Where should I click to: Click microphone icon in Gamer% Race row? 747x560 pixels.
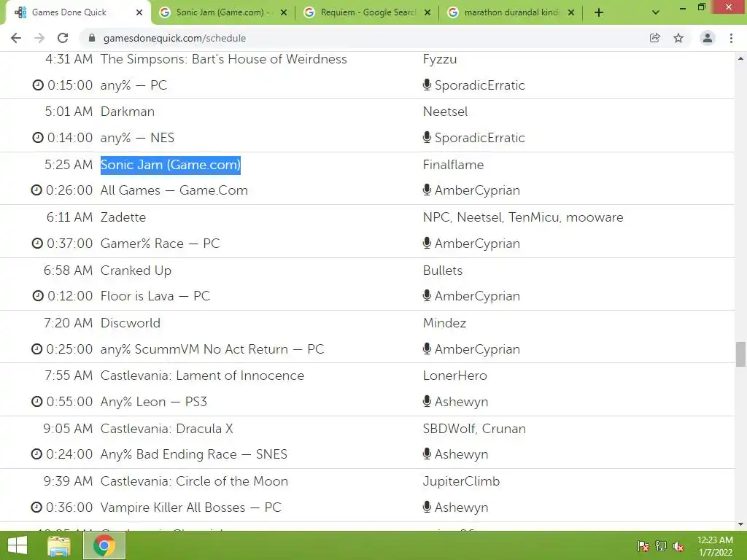tap(427, 243)
